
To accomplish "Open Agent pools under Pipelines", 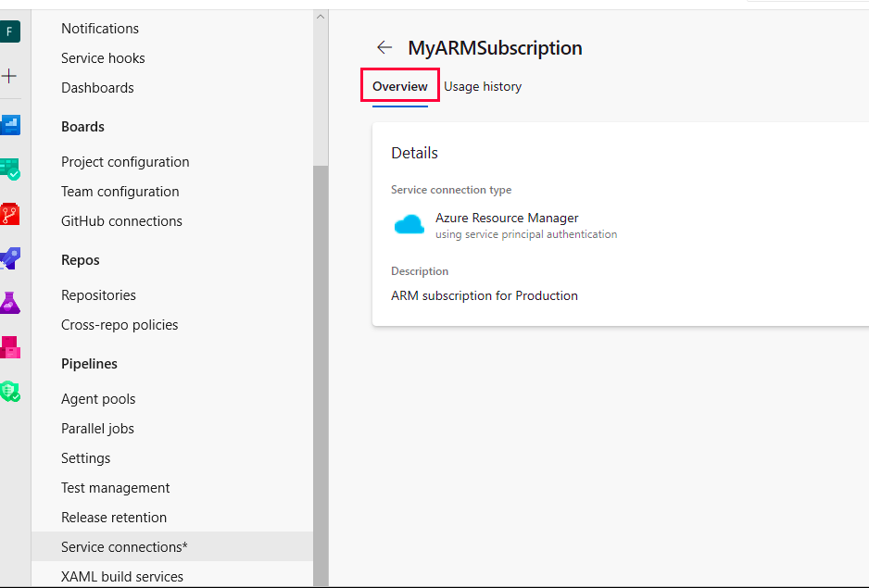I will (98, 399).
